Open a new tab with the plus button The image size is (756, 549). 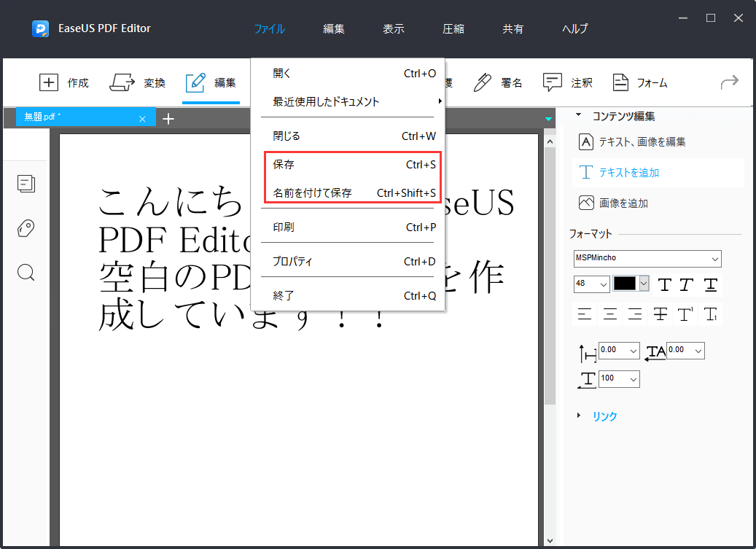(168, 117)
